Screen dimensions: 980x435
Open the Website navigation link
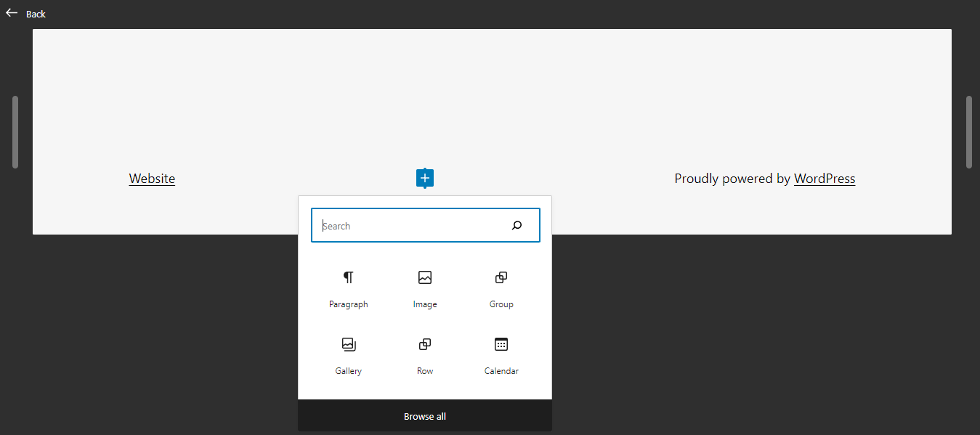tap(151, 178)
